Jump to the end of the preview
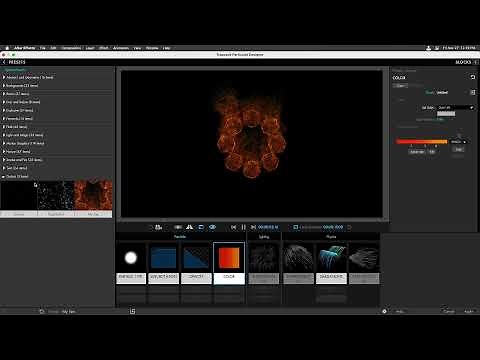The height and width of the screenshot is (360, 480). tap(253, 227)
